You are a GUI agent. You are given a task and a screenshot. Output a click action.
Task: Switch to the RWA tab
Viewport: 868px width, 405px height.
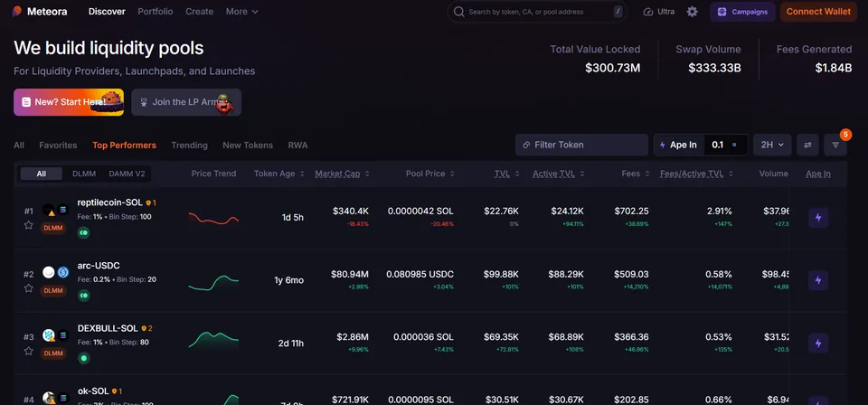click(x=297, y=146)
